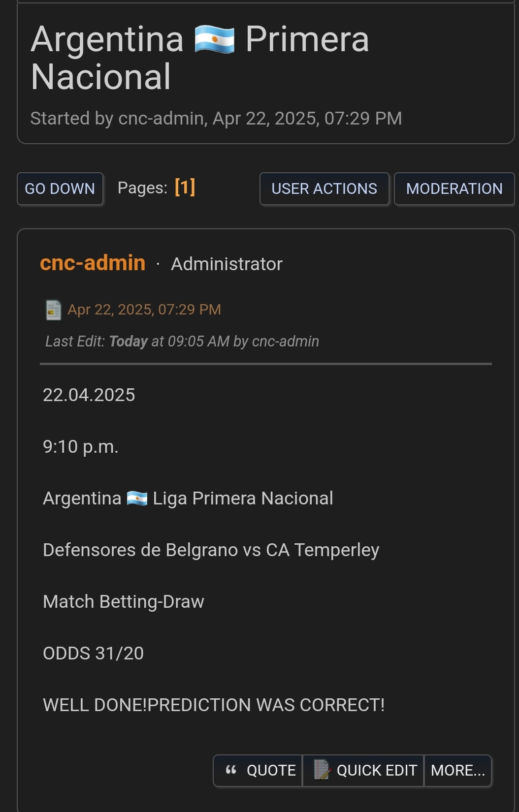
Task: Click the Go Down button
Action: point(60,188)
